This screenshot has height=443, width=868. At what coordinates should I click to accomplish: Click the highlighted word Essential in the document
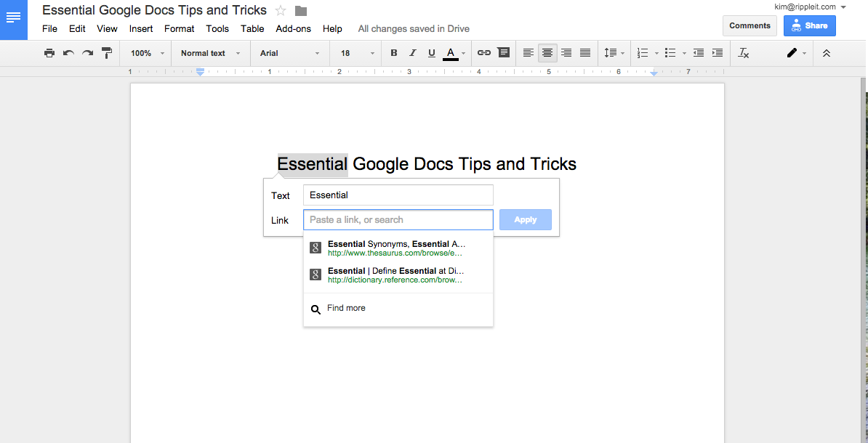point(313,164)
